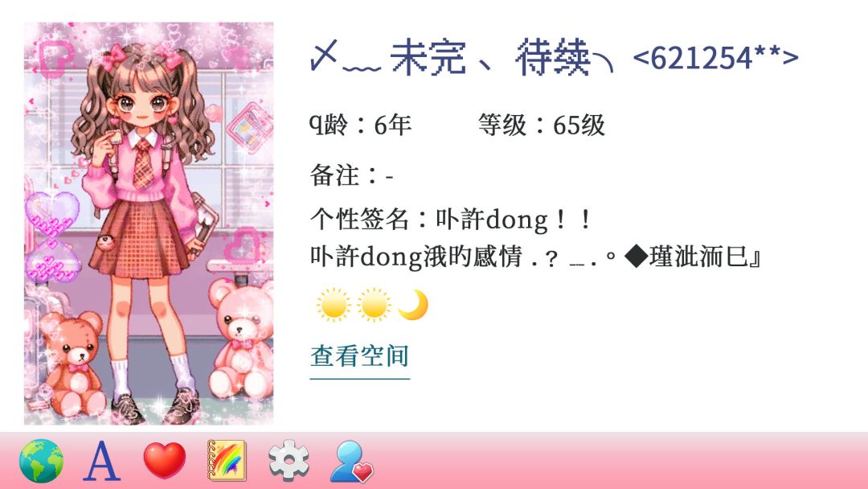Click the second signature line ending 瑾泚洏巳
Image resolution: width=868 pixels, height=489 pixels.
[x=536, y=257]
